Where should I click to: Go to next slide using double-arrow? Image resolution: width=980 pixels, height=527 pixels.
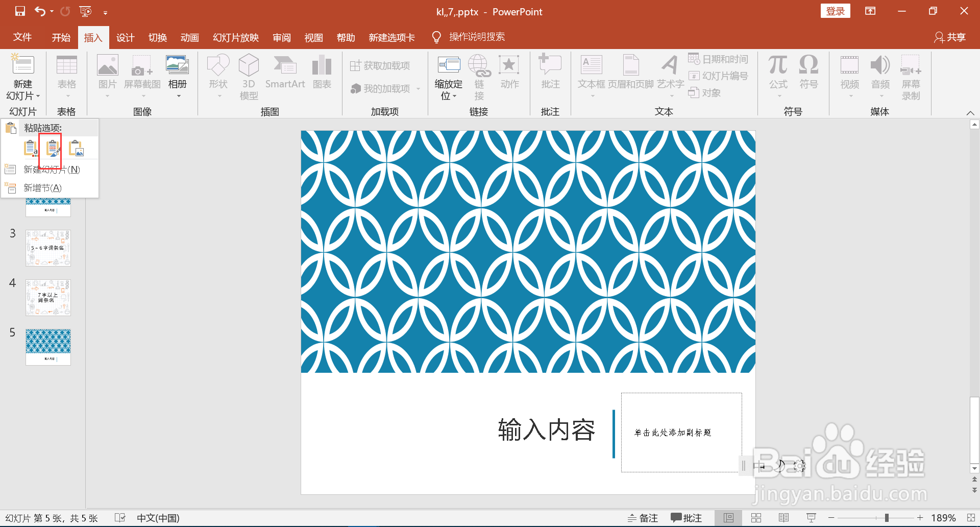[x=974, y=490]
